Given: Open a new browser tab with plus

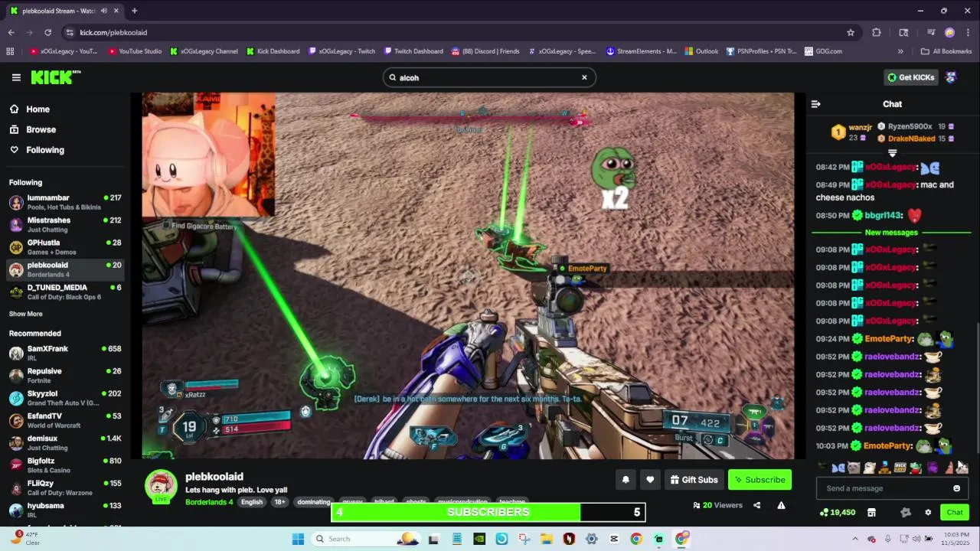Looking at the screenshot, I should [x=134, y=11].
